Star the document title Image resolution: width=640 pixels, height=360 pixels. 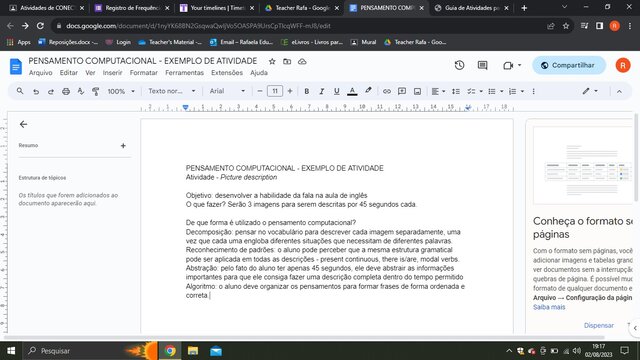pyautogui.click(x=272, y=62)
